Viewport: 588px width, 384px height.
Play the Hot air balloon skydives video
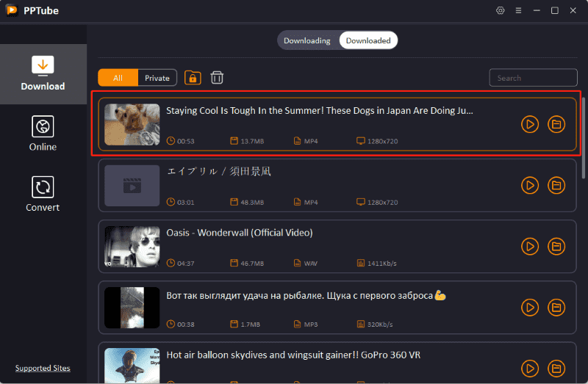(530, 369)
